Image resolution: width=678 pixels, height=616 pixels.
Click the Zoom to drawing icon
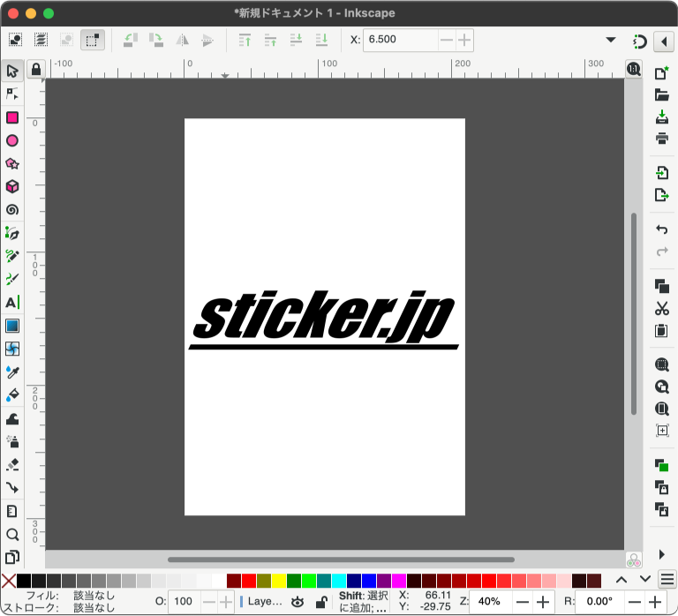[x=661, y=387]
